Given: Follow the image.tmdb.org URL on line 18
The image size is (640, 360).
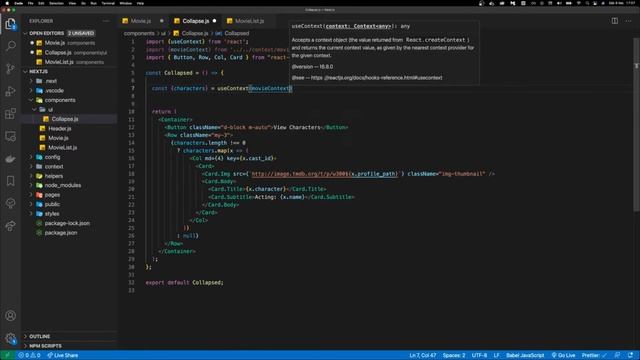Looking at the screenshot, I should pyautogui.click(x=324, y=174).
